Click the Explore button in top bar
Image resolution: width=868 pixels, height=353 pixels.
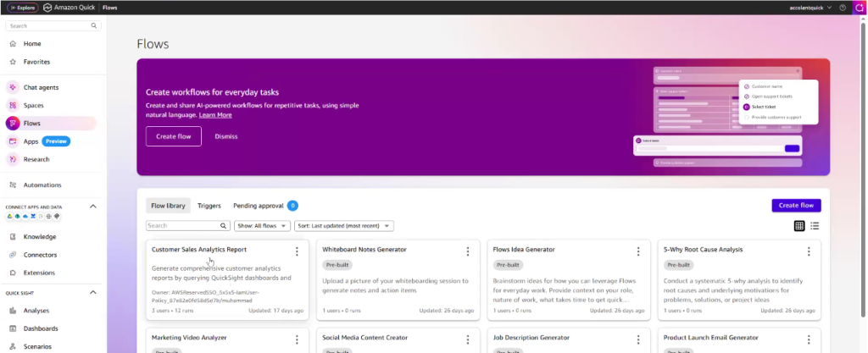tap(23, 8)
